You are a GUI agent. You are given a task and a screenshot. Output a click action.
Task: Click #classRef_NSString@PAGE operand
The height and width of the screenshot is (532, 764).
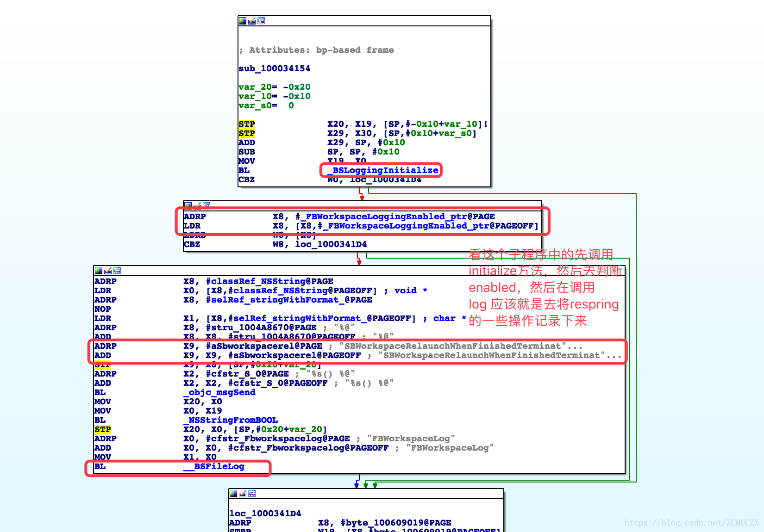(269, 281)
